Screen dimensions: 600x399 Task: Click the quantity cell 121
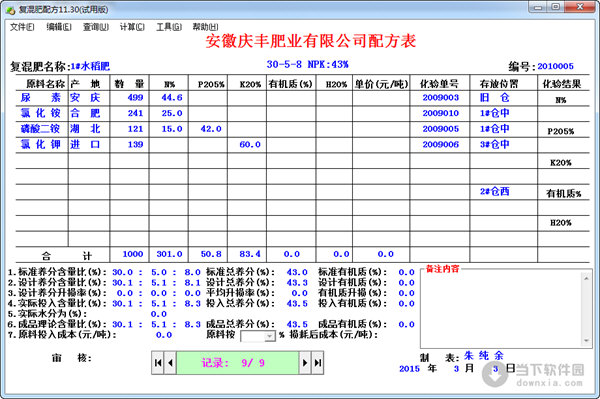135,129
